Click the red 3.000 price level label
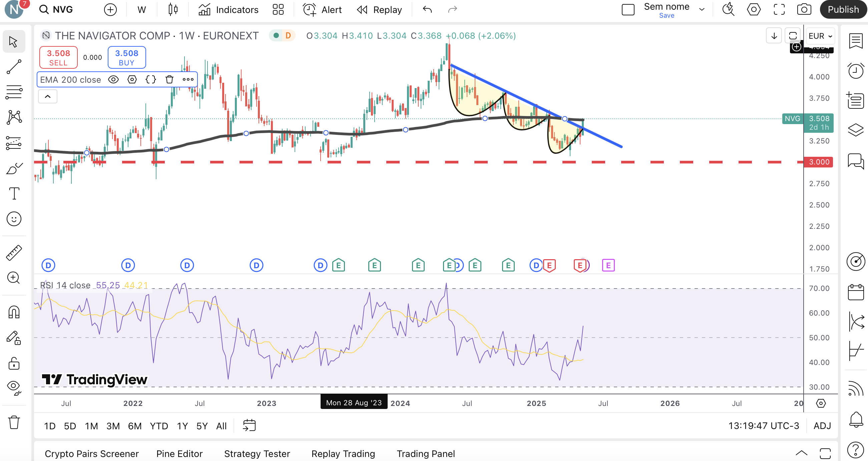868x461 pixels. [x=819, y=162]
